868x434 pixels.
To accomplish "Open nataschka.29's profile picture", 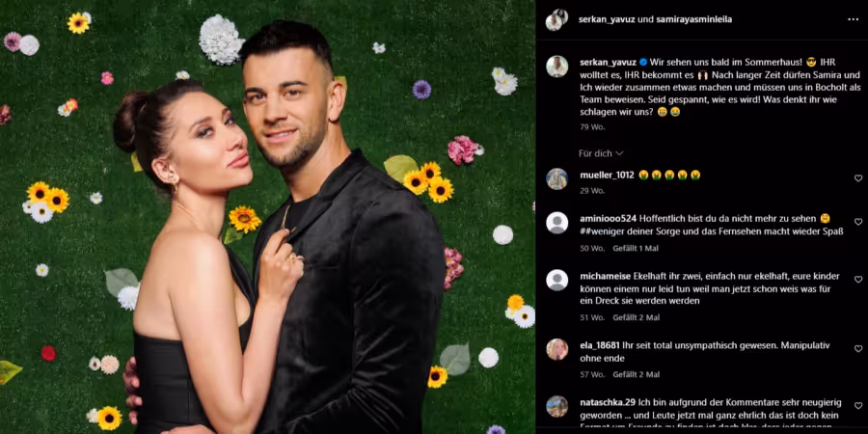I will (556, 406).
